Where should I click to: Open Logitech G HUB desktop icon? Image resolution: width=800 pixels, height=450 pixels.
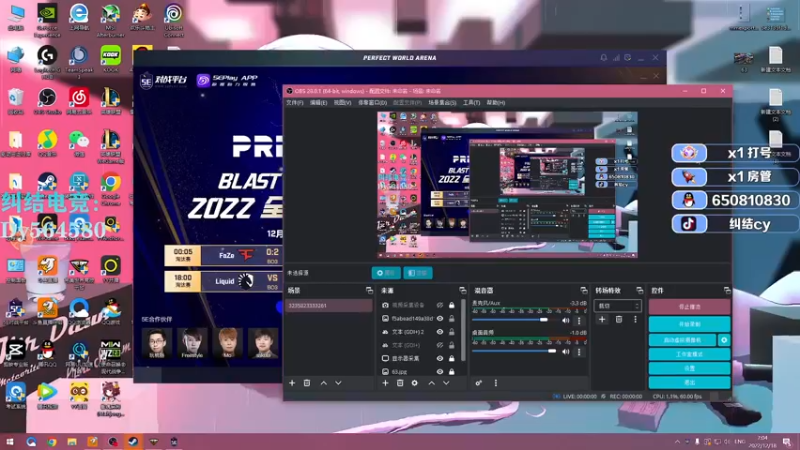pos(47,62)
